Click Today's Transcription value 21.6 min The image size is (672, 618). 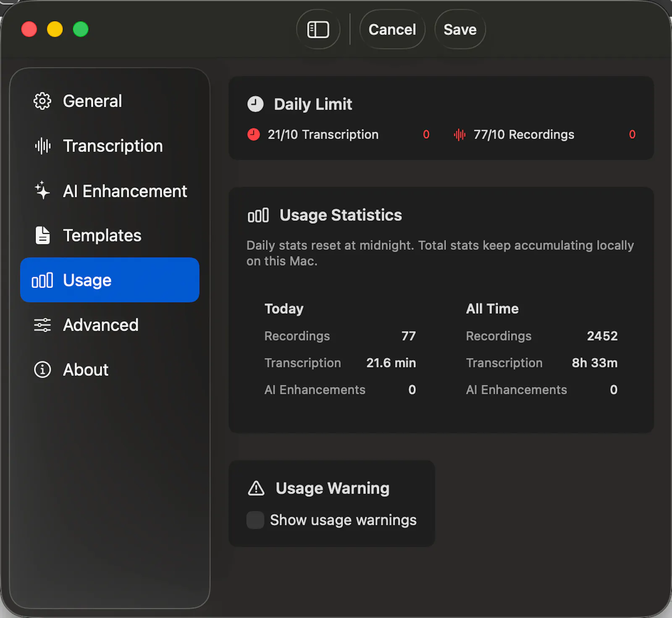coord(391,363)
